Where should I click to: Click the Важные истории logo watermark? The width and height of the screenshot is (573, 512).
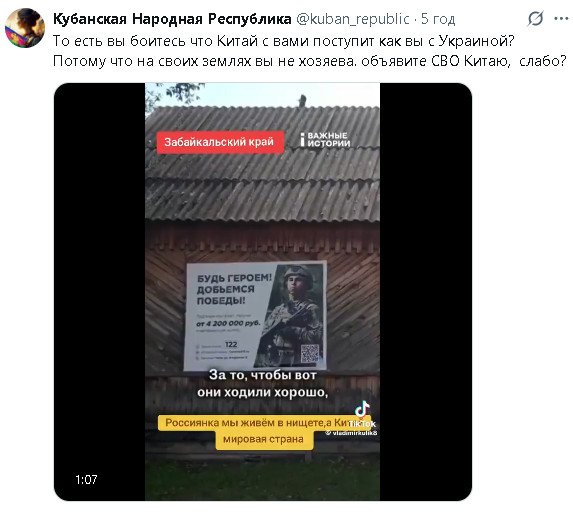tap(325, 140)
